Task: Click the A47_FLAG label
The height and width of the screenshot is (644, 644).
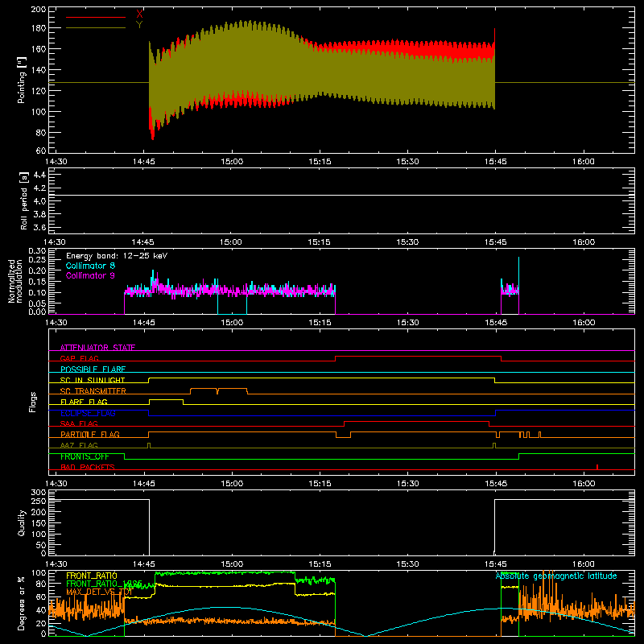Action: [79, 445]
